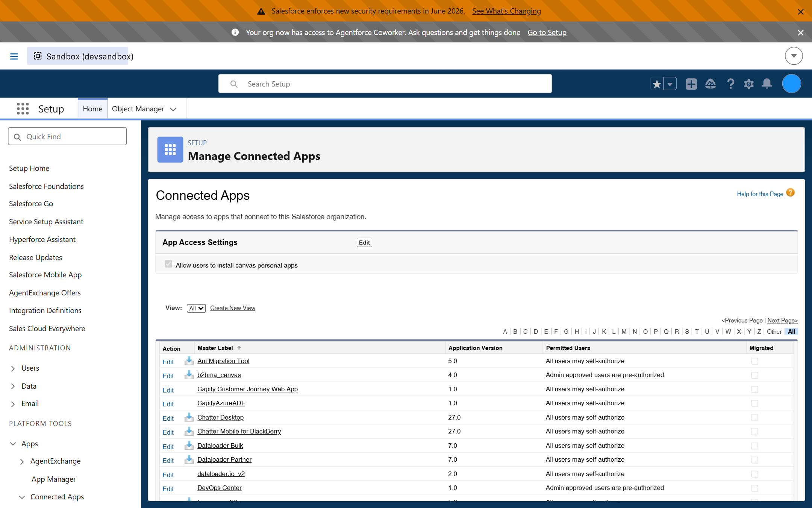The image size is (812, 508).
Task: Open the Trailhead guidance icon
Action: [710, 84]
